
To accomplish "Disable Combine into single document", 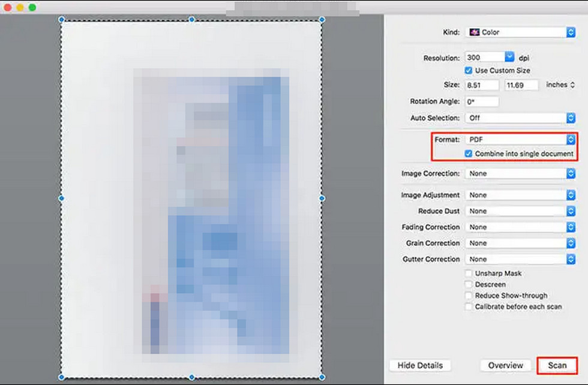I will point(469,154).
